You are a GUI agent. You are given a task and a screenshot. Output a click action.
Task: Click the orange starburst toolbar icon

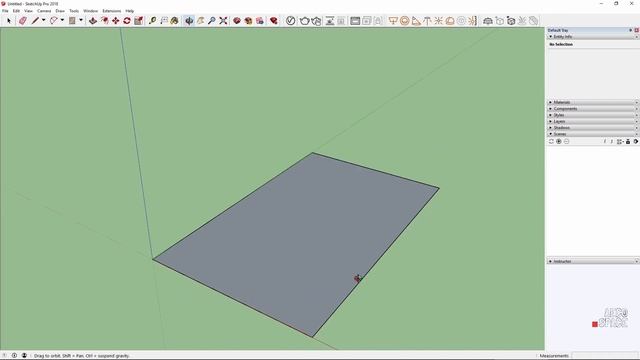coord(438,20)
